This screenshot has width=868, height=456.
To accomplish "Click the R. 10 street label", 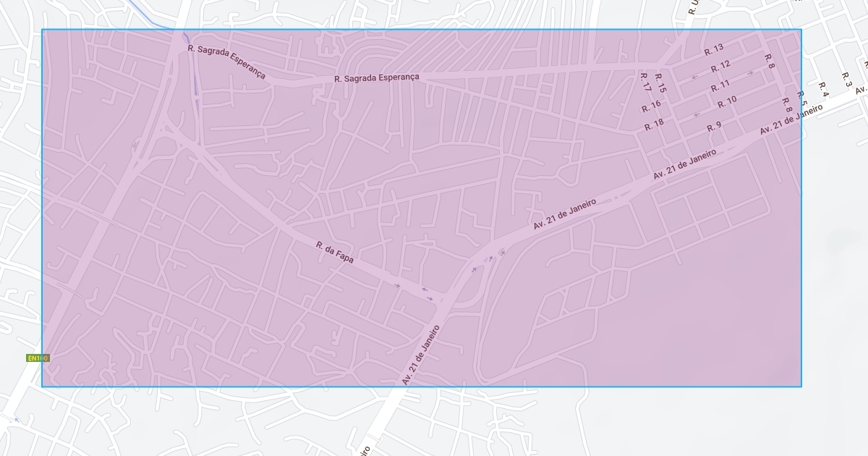I will tap(727, 101).
